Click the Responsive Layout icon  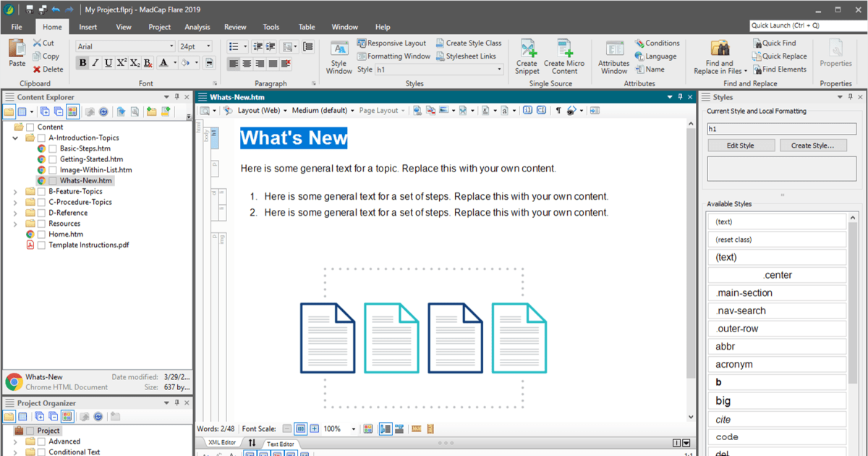[x=362, y=43]
